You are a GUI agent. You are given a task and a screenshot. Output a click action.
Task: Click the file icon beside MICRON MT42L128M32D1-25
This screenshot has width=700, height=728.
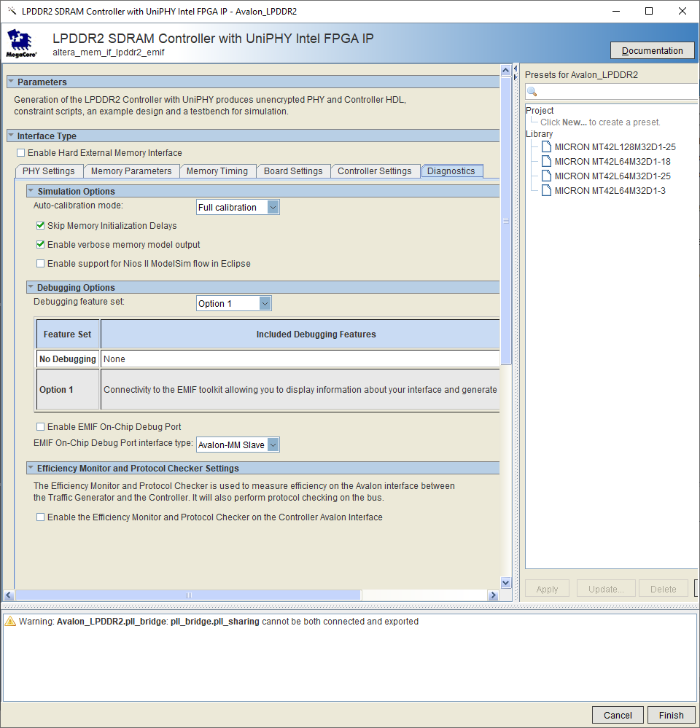pyautogui.click(x=547, y=146)
